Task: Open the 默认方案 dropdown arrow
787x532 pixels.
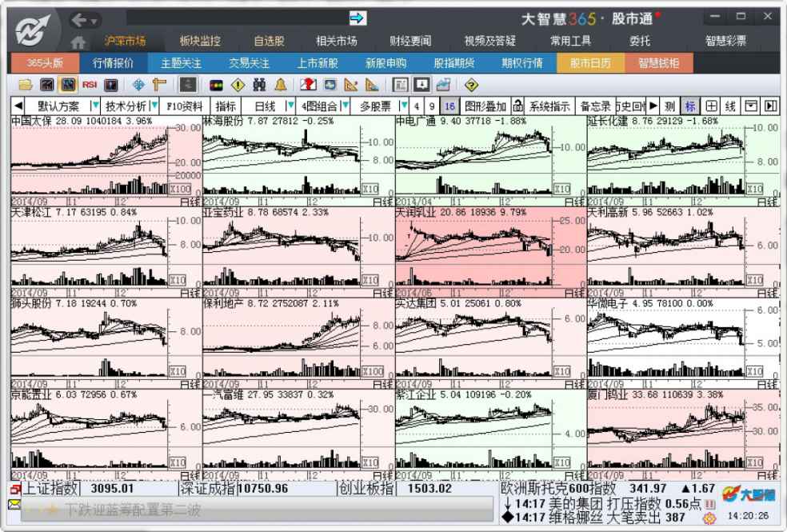Action: tap(95, 106)
